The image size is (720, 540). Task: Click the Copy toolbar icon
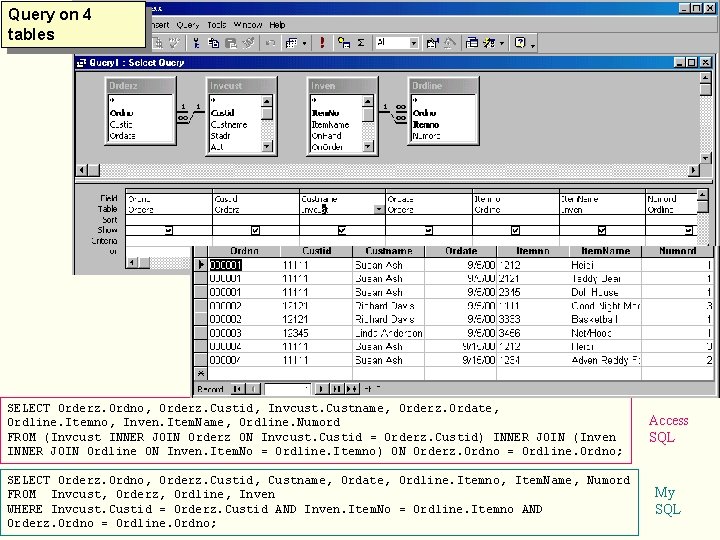pos(214,43)
